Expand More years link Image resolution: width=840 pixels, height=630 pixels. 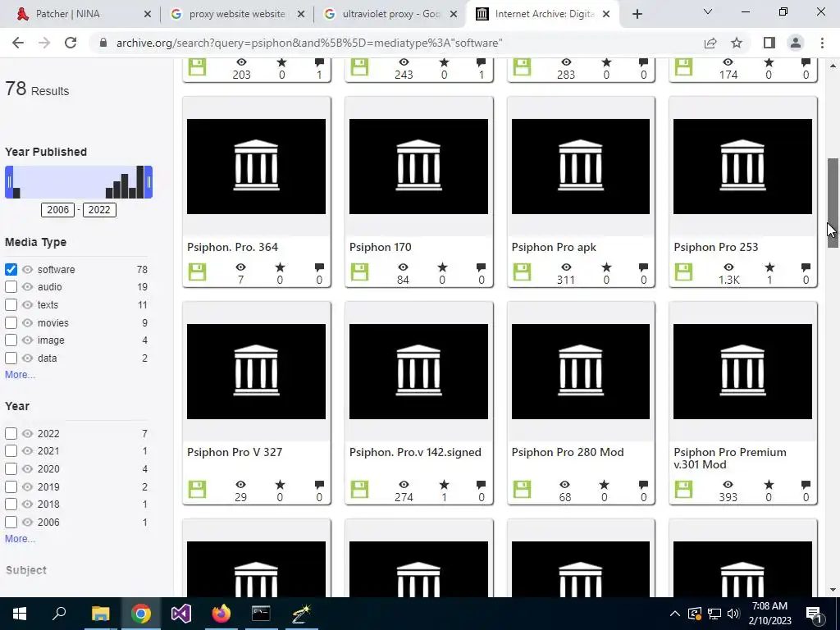tap(20, 538)
